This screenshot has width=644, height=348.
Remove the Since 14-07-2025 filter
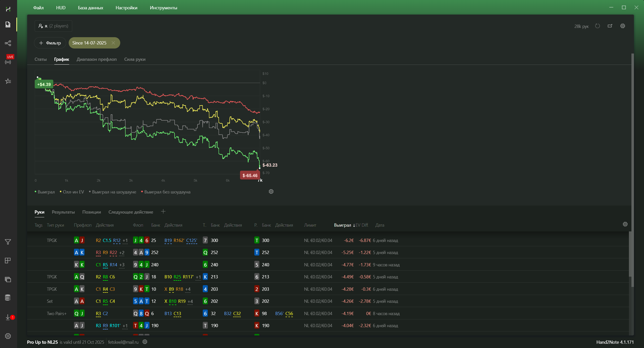[x=113, y=43]
